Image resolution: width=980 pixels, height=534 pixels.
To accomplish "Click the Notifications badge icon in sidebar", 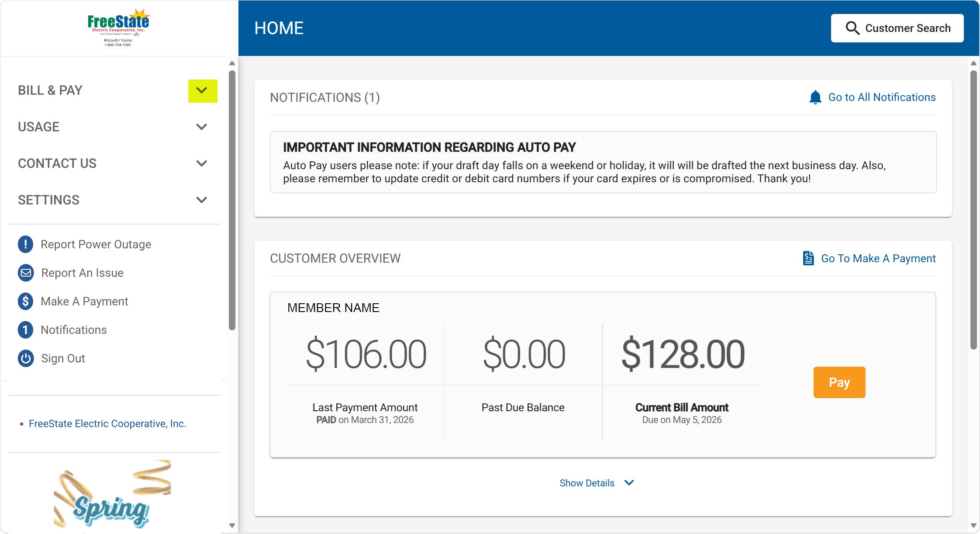I will [x=25, y=330].
